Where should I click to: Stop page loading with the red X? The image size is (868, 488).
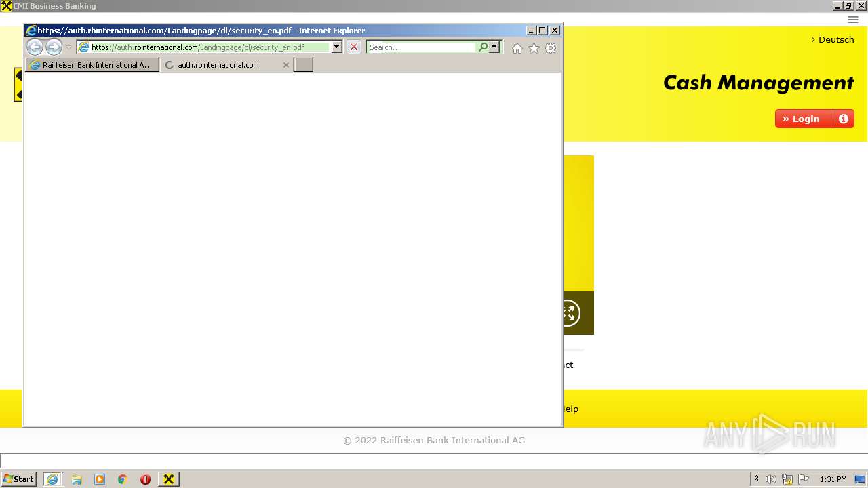[x=353, y=47]
